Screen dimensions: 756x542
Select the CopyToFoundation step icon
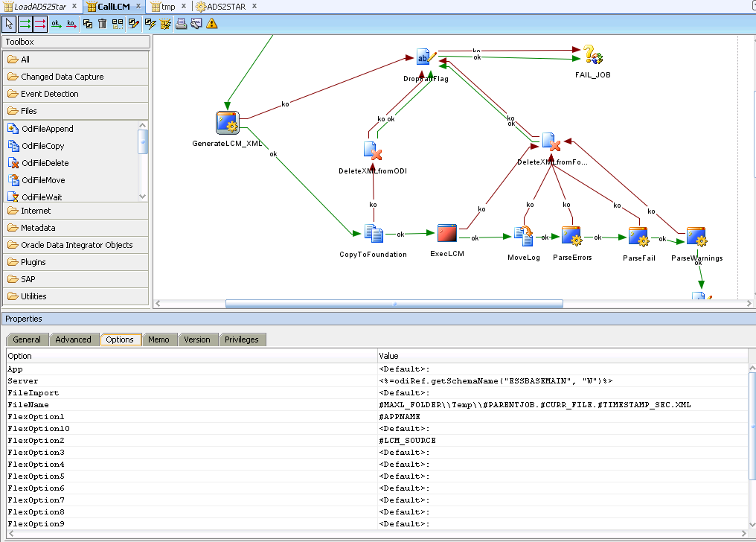tap(374, 234)
